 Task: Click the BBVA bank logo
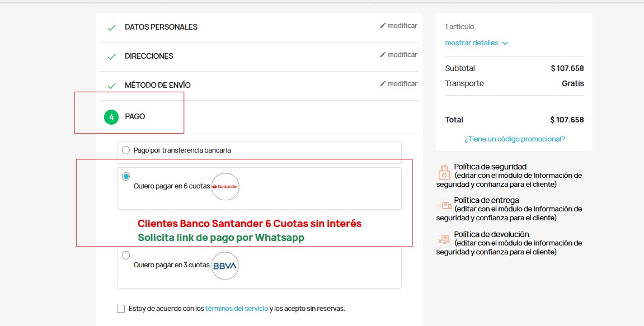(x=225, y=266)
